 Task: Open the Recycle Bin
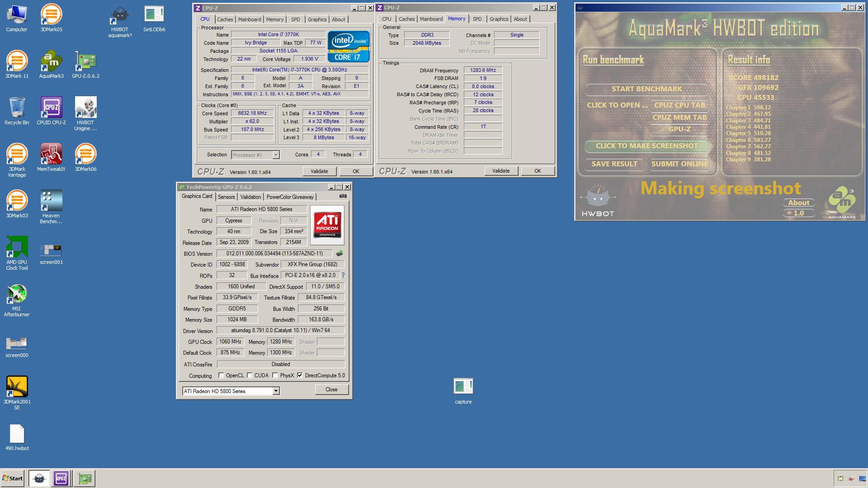coord(17,111)
